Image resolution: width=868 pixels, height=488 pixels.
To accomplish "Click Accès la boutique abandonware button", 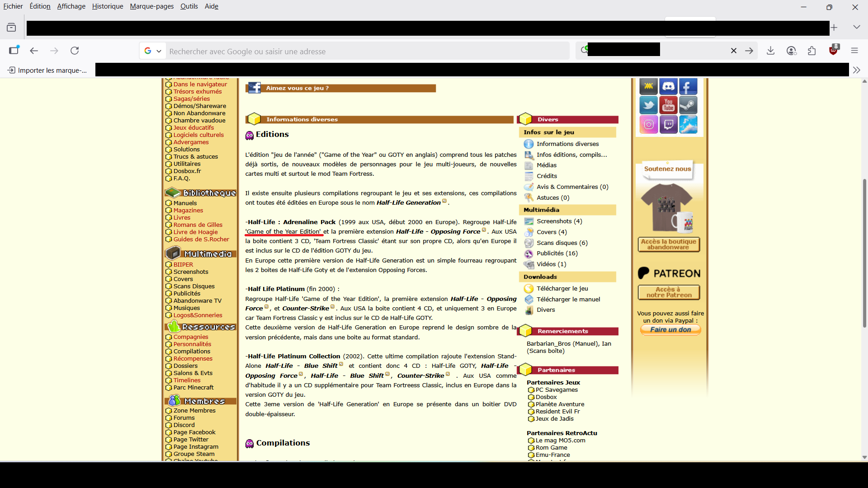I will pos(669,244).
